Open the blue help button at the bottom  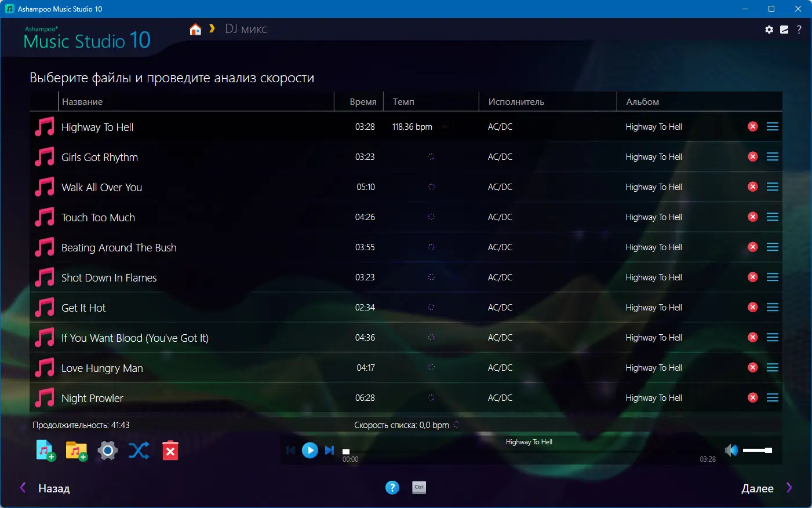point(392,488)
